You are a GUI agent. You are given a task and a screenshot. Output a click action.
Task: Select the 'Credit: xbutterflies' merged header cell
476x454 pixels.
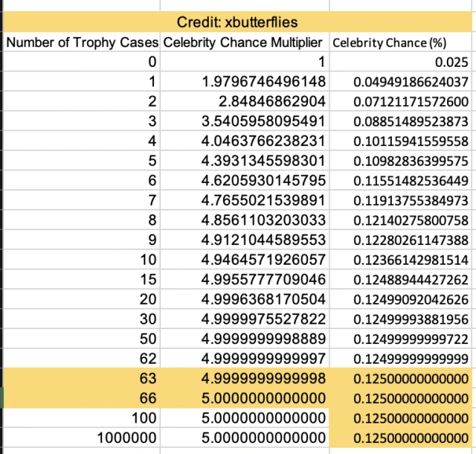(237, 22)
